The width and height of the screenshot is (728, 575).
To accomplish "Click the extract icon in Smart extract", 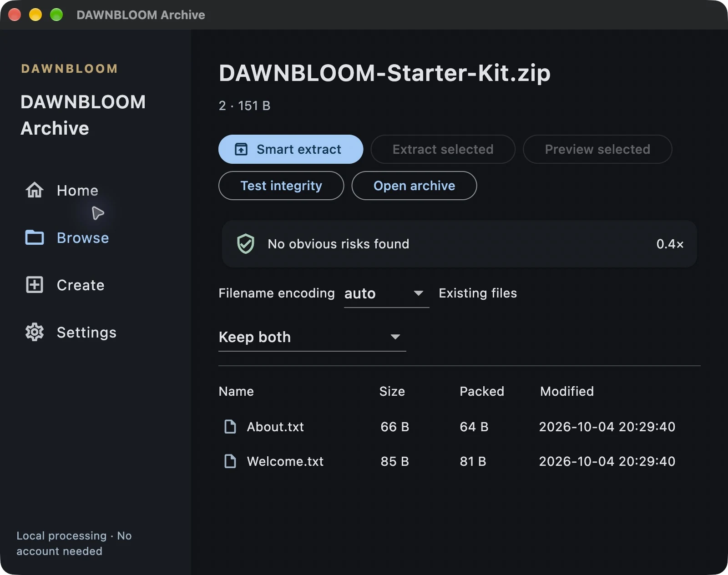I will tap(241, 149).
